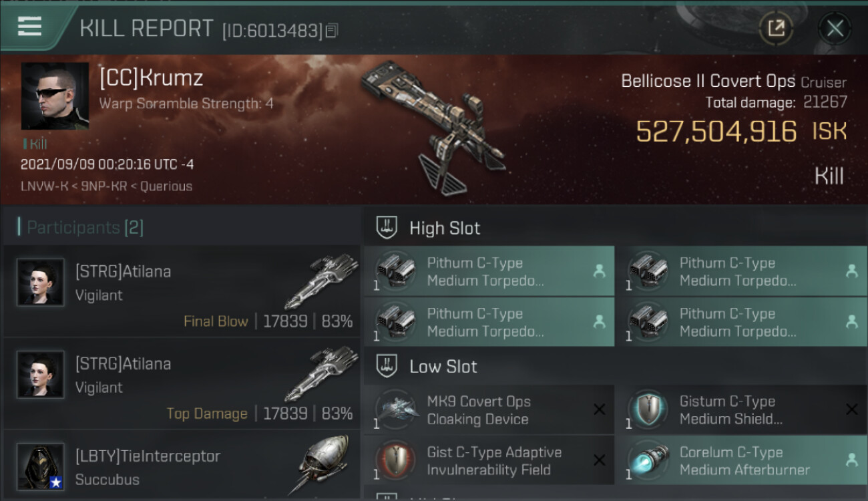Click the X on the Gistum Shield module

coord(851,409)
